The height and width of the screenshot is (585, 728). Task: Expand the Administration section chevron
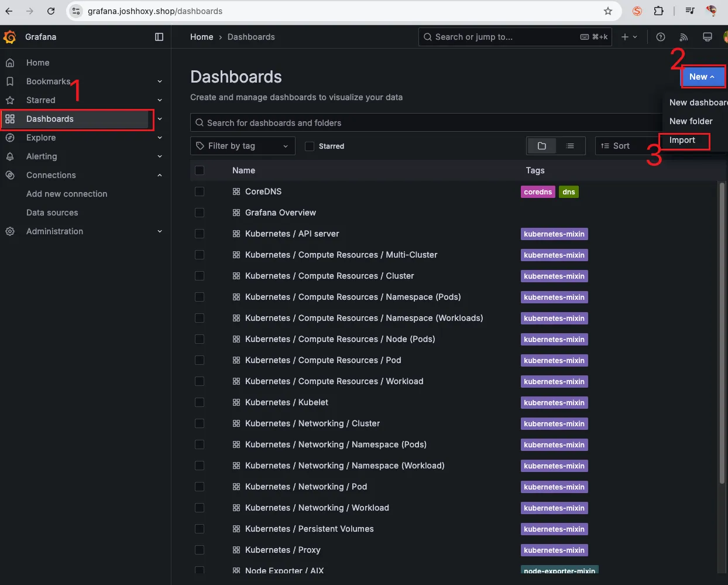(160, 231)
